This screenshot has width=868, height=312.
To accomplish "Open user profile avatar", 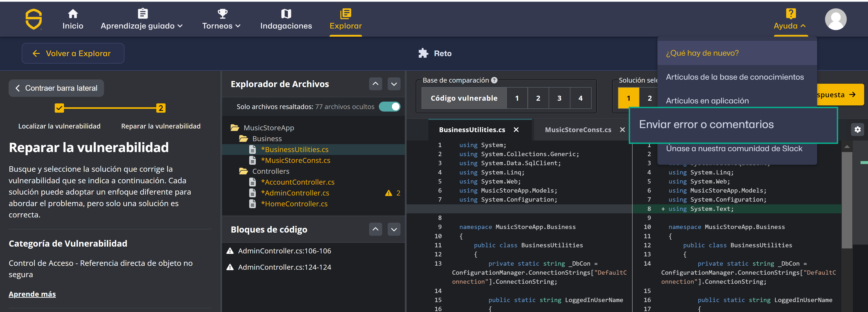I will pos(836,19).
